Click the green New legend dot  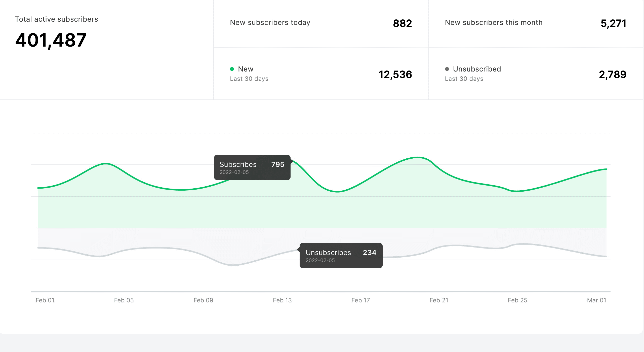click(232, 69)
